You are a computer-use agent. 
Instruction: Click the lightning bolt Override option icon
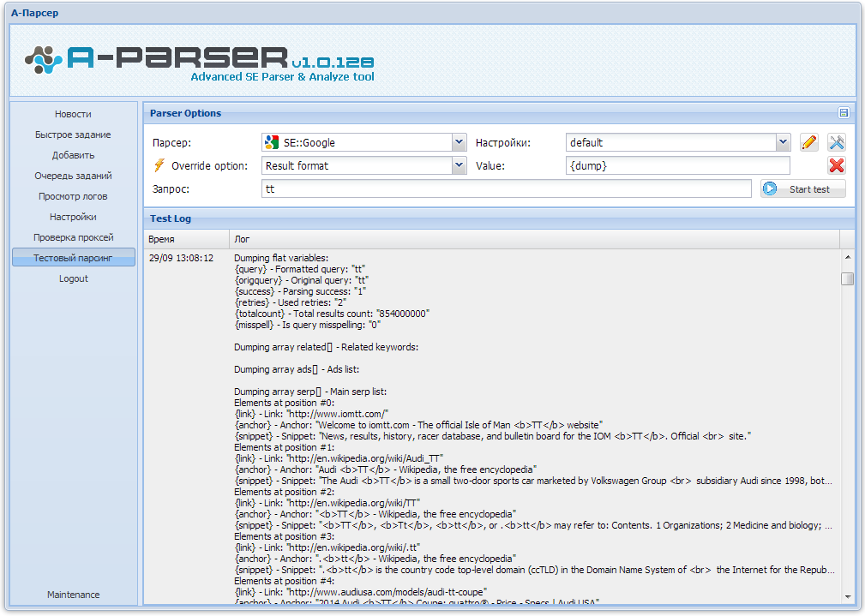tap(159, 165)
